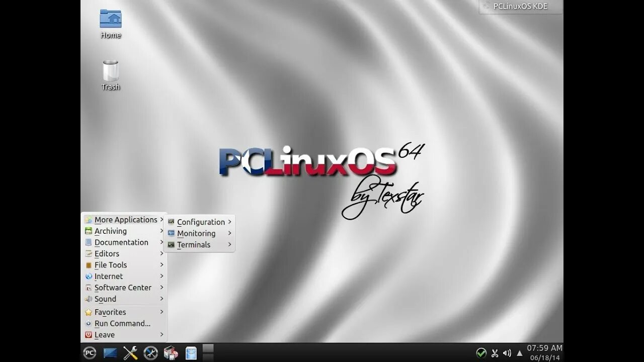Open the file cabinet file manager icon
Image resolution: width=644 pixels, height=362 pixels.
pyautogui.click(x=191, y=353)
